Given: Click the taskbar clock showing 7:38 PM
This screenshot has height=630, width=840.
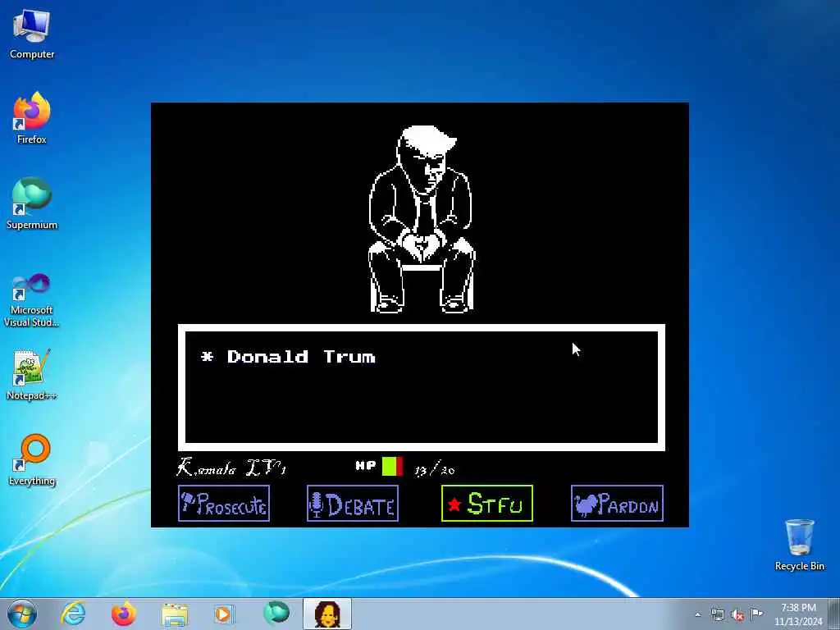Looking at the screenshot, I should coord(798,614).
